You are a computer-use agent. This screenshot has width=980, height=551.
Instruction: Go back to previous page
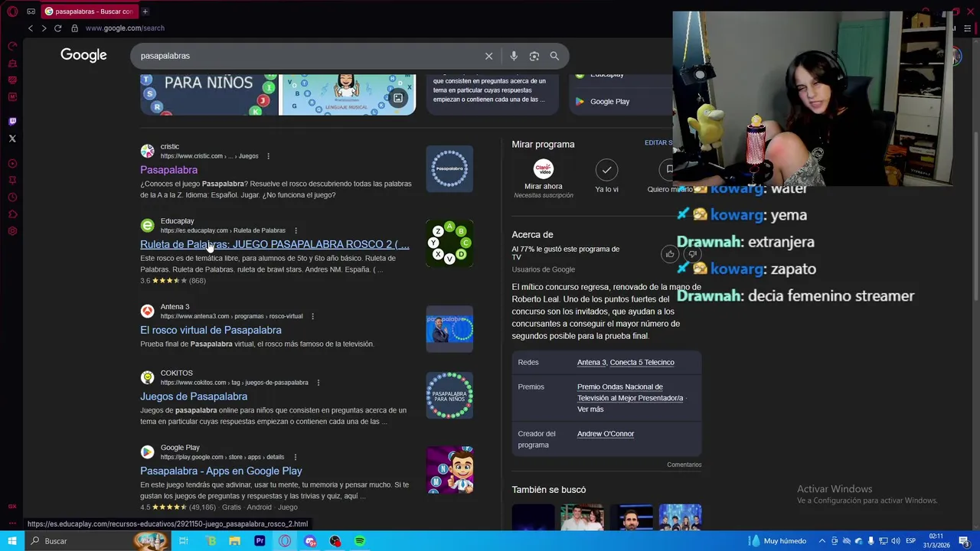coord(31,28)
